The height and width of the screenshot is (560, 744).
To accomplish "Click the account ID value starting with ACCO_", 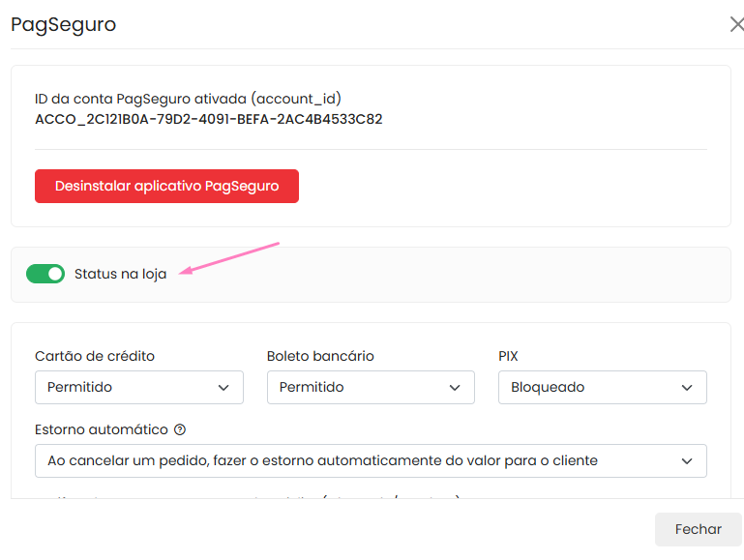I will tap(208, 120).
